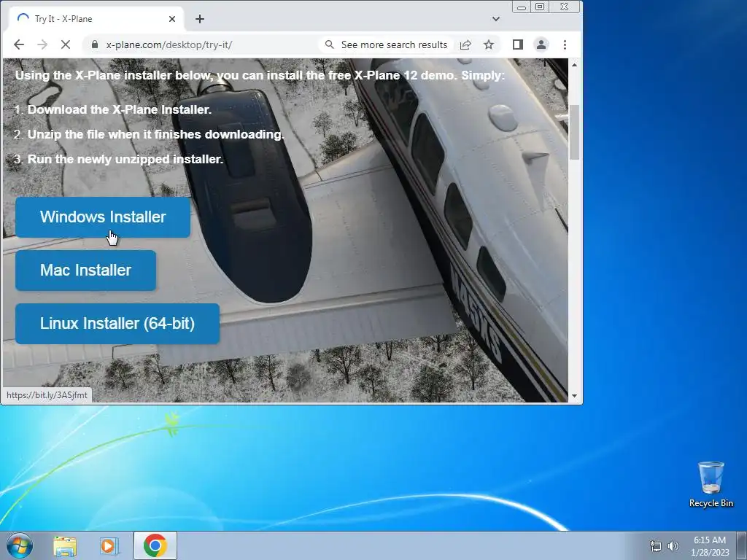Stop loading the page

tap(66, 44)
